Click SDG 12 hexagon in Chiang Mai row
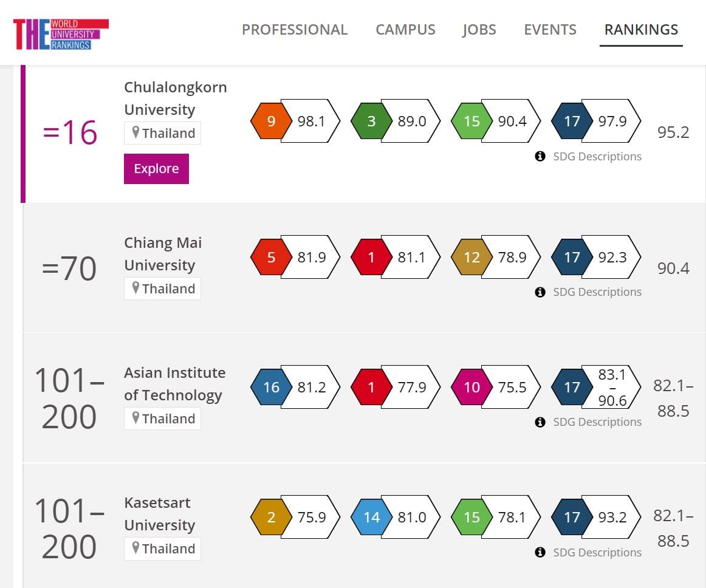706x588 pixels. click(x=471, y=257)
